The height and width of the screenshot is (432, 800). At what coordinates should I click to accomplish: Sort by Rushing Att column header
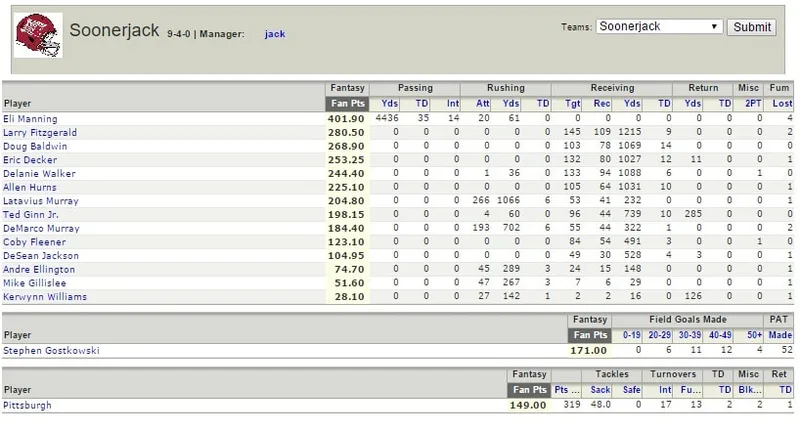click(x=482, y=104)
